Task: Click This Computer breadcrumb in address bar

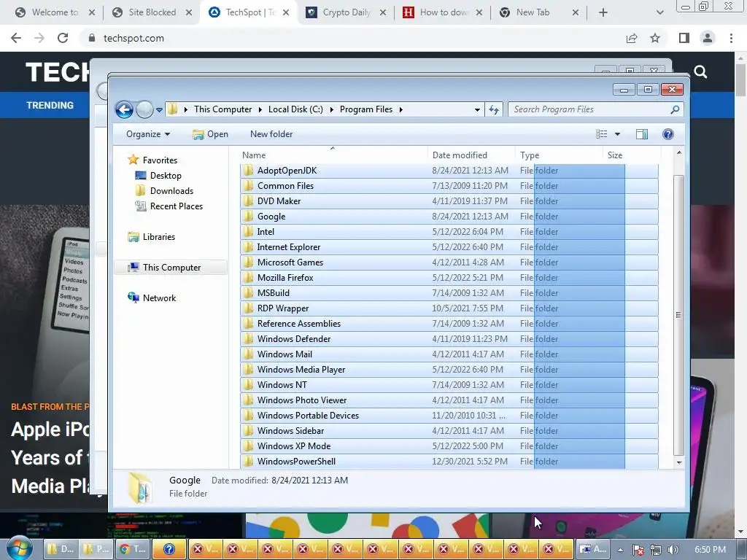Action: click(222, 109)
